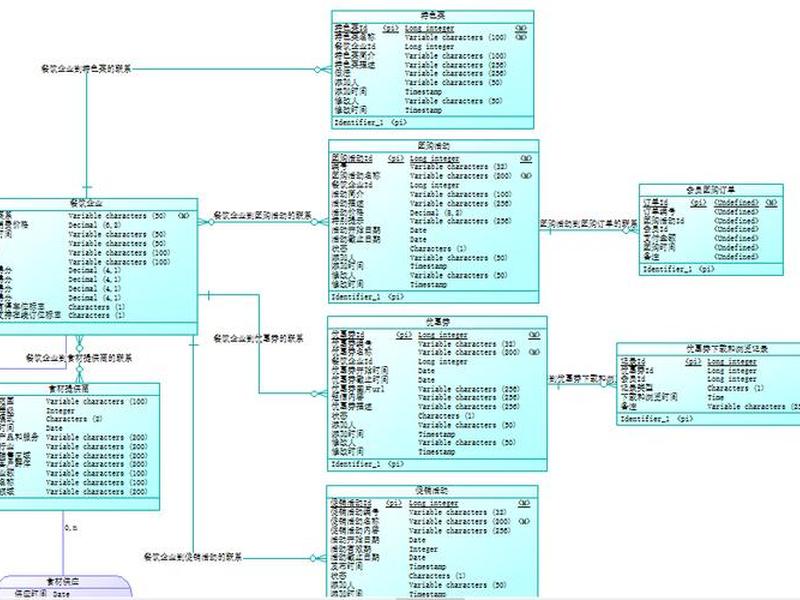Viewport: 800px width, 600px height.
Task: Click the 特色菜名称 attribute row
Action: point(431,37)
